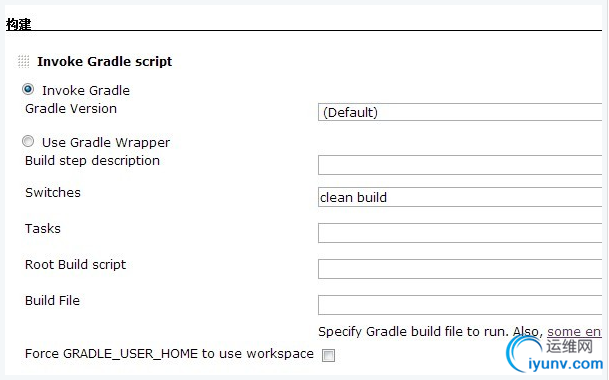Click the Root Build script label

point(76,265)
